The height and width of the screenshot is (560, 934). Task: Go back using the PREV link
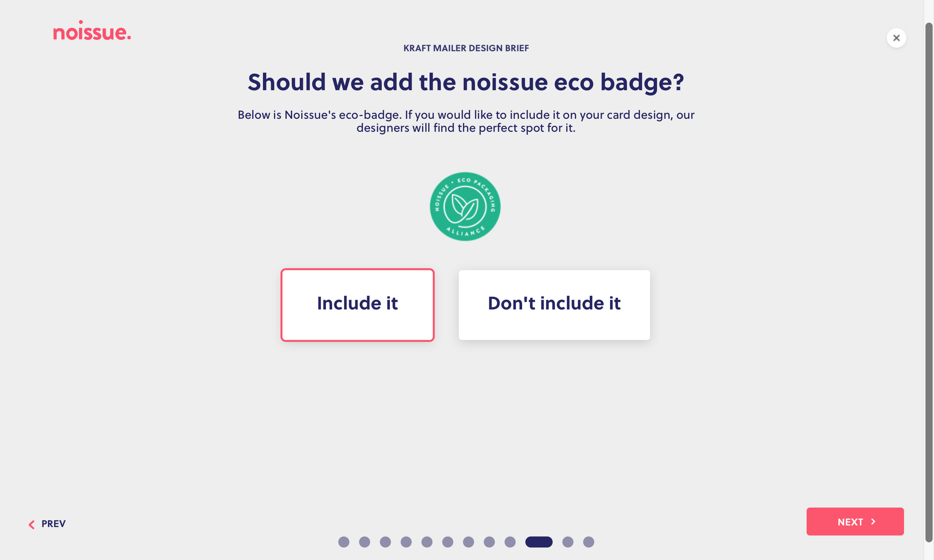[47, 524]
